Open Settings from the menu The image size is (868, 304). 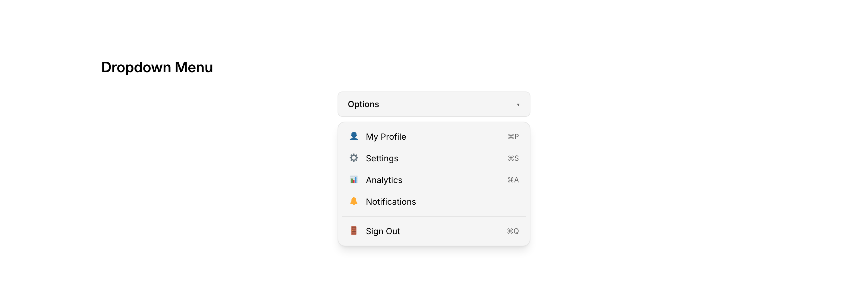tap(382, 158)
